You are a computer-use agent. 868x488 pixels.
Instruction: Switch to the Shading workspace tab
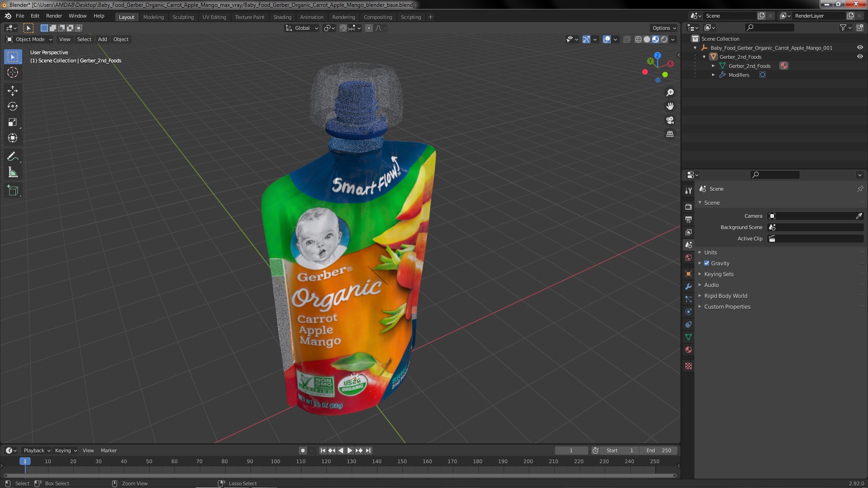[282, 17]
